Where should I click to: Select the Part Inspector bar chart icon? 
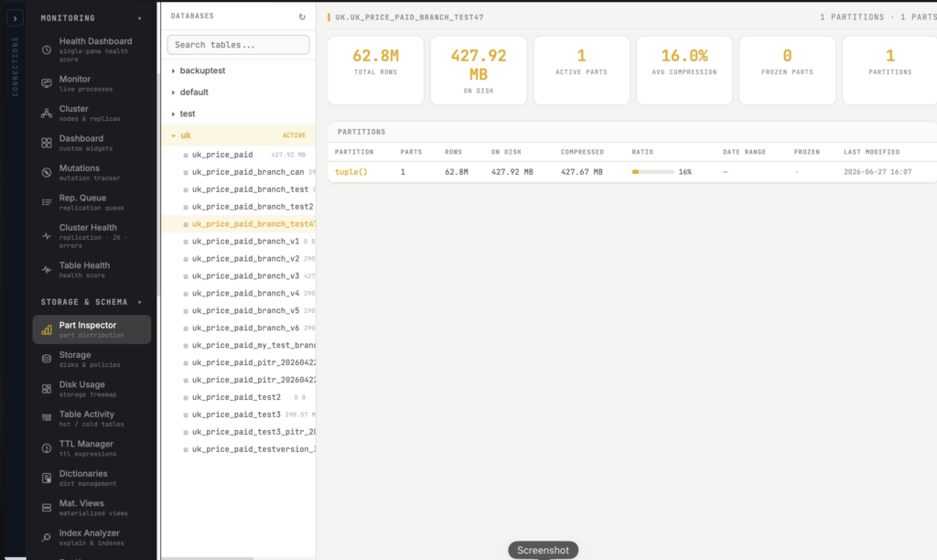tap(47, 329)
